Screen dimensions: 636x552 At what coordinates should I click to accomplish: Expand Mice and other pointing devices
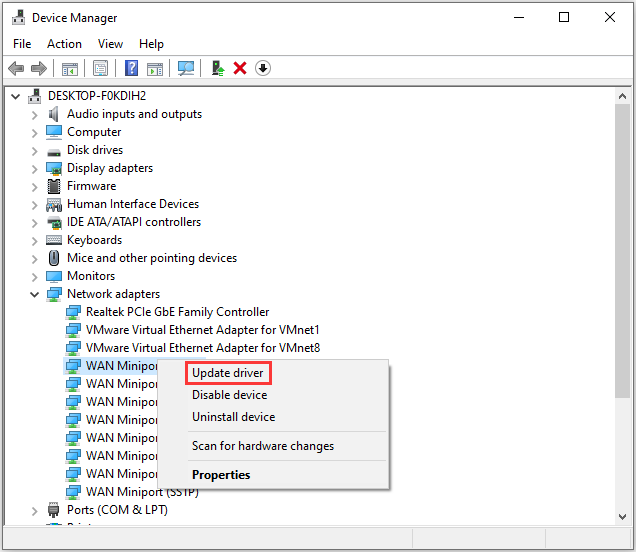[x=35, y=258]
